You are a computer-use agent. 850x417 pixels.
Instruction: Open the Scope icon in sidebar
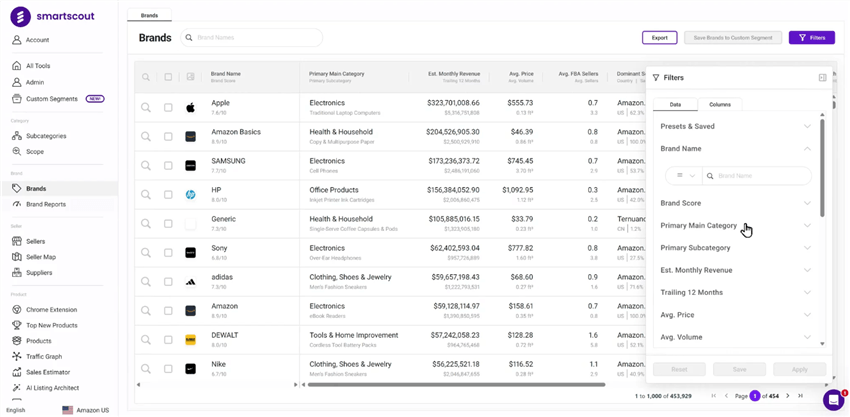17,152
